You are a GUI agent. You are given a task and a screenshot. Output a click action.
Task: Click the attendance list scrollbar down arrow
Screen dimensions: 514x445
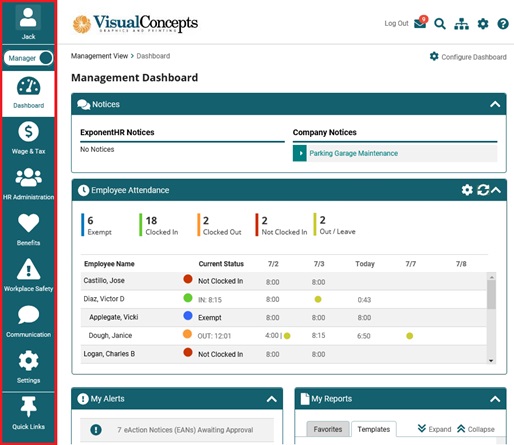coord(491,361)
